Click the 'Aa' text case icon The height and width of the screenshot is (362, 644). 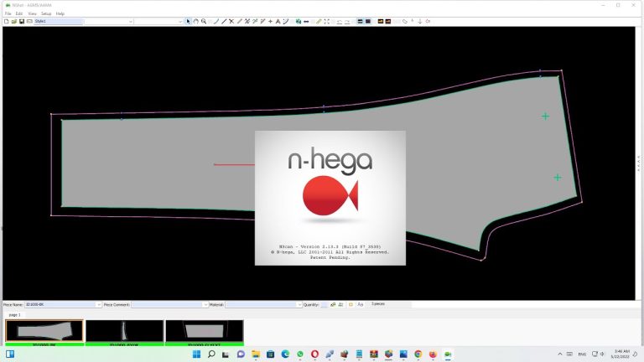(x=361, y=304)
